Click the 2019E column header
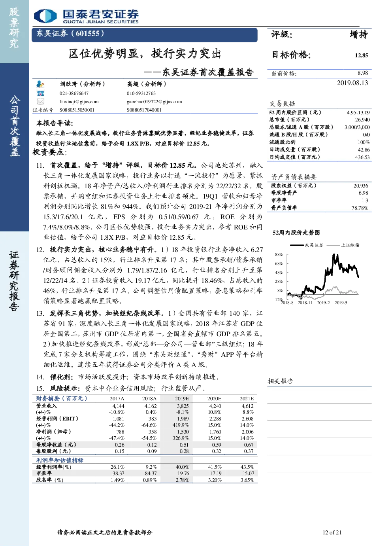This screenshot has width=392, height=555. pyautogui.click(x=182, y=398)
